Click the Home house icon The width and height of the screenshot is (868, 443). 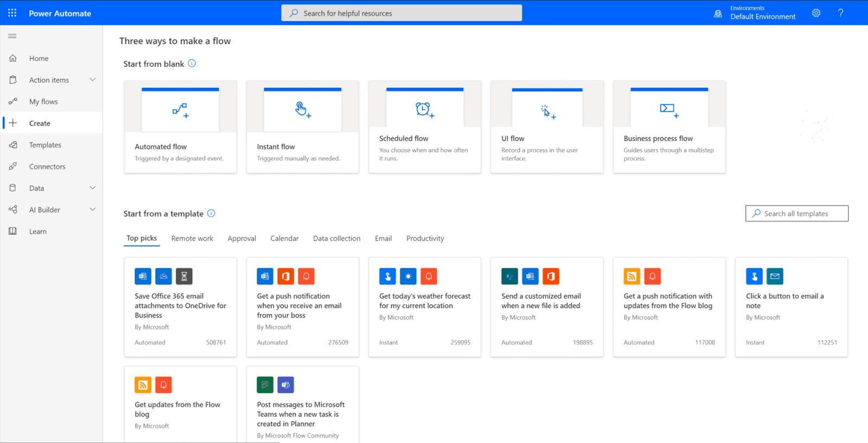tap(13, 58)
